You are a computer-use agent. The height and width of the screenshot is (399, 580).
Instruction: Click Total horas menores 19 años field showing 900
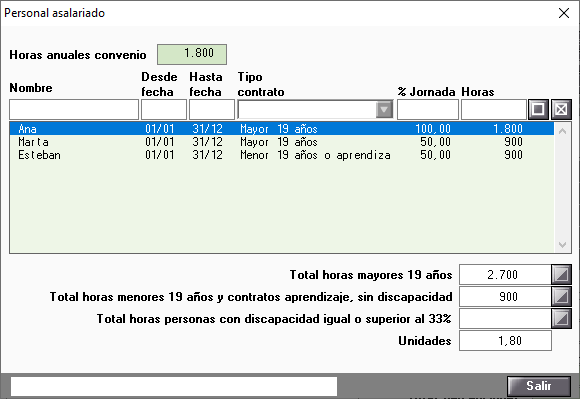[505, 297]
